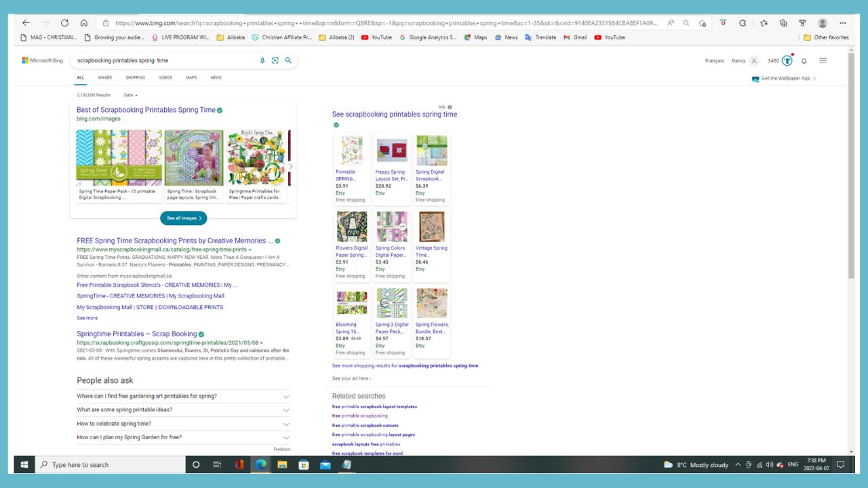Select the ALL search tab
The image size is (868, 488).
coord(81,78)
